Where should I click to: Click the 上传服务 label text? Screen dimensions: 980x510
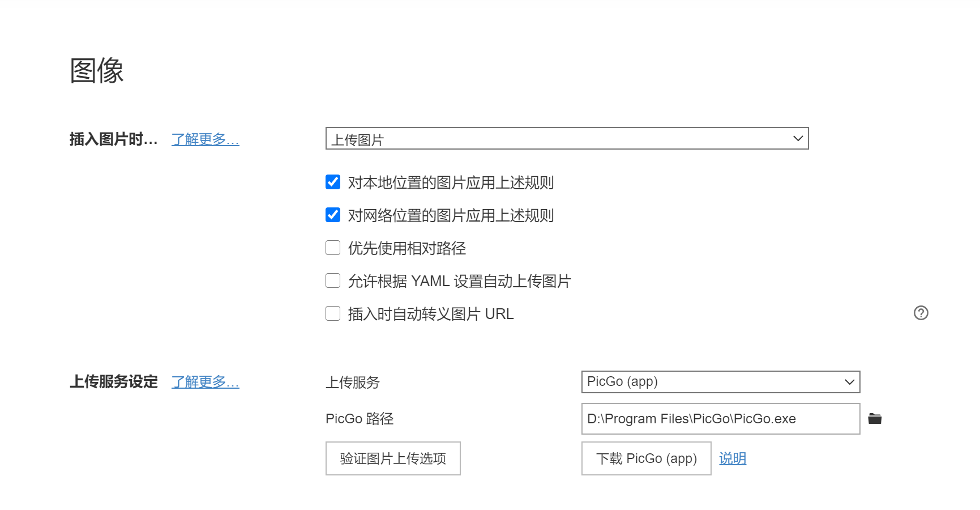[x=352, y=382]
